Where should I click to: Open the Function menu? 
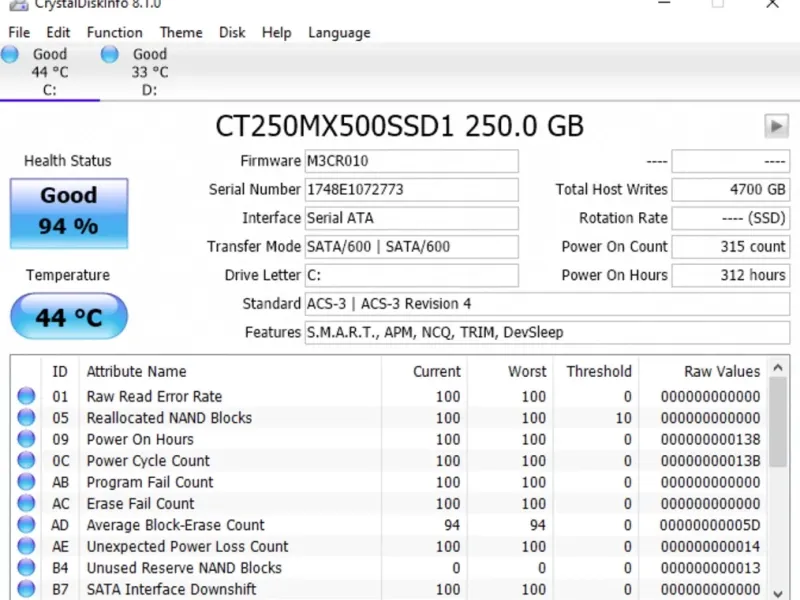115,33
